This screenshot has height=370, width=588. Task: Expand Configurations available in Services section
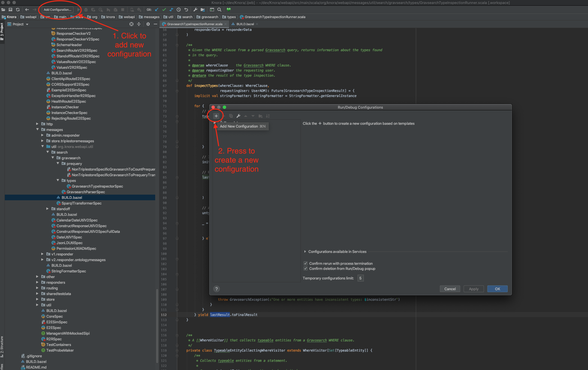[305, 251]
